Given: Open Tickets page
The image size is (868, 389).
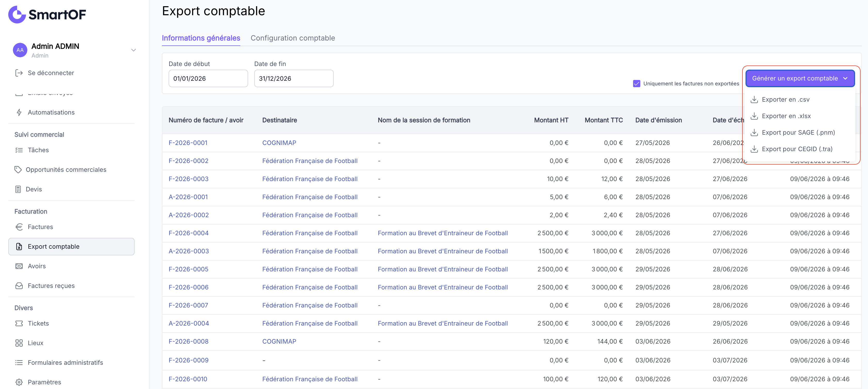Looking at the screenshot, I should 38,323.
